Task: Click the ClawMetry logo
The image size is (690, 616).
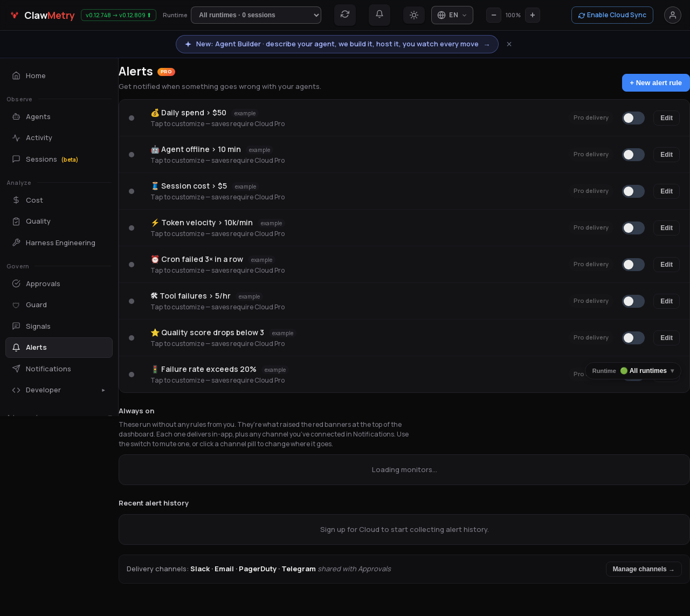Action: tap(42, 16)
